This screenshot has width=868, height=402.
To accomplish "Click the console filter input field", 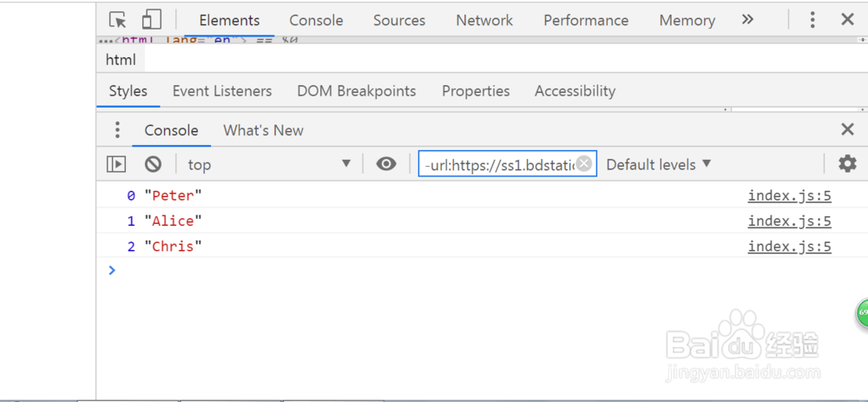I will point(499,164).
